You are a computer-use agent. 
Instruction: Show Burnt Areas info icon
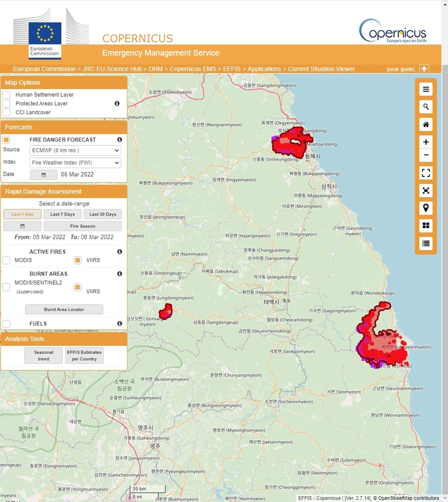coord(120,274)
